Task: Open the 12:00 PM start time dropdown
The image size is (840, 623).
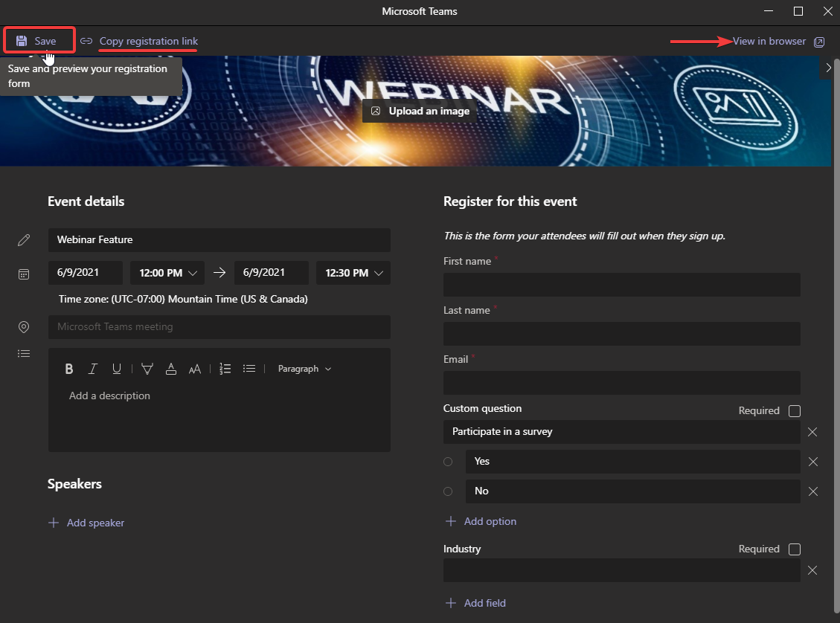Action: [167, 272]
